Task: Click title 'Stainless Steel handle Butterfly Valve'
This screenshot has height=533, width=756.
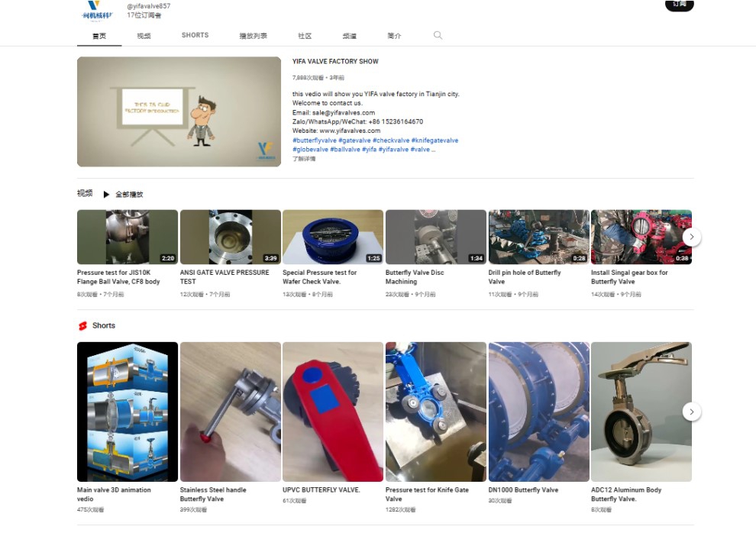Action: 213,495
